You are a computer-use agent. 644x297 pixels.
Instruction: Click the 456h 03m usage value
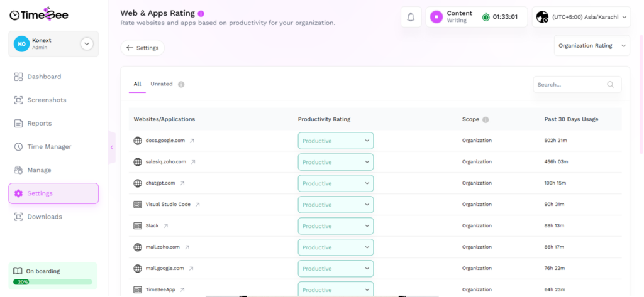pyautogui.click(x=556, y=161)
